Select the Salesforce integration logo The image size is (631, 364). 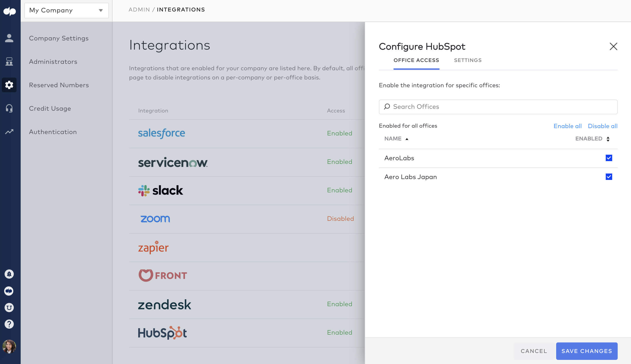click(x=162, y=133)
